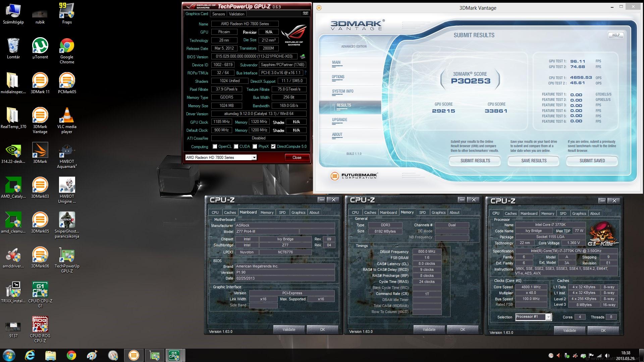Toggle the DirectCompute 5.0 checkbox
644x362 pixels.
click(273, 146)
